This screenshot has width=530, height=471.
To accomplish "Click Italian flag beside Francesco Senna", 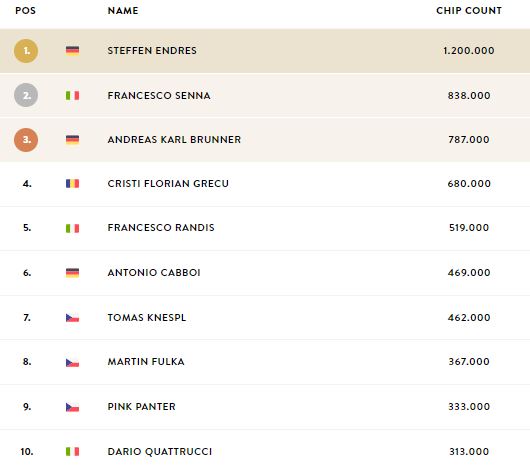I will click(72, 96).
